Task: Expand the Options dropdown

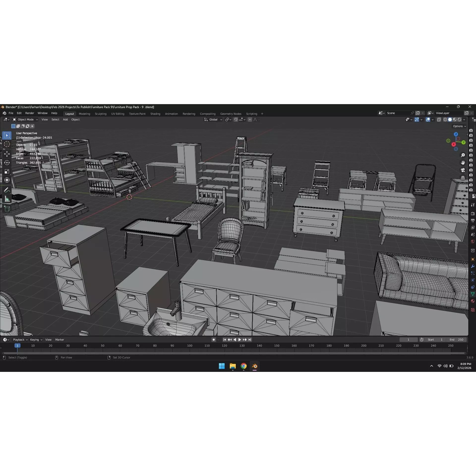Action: [x=459, y=126]
